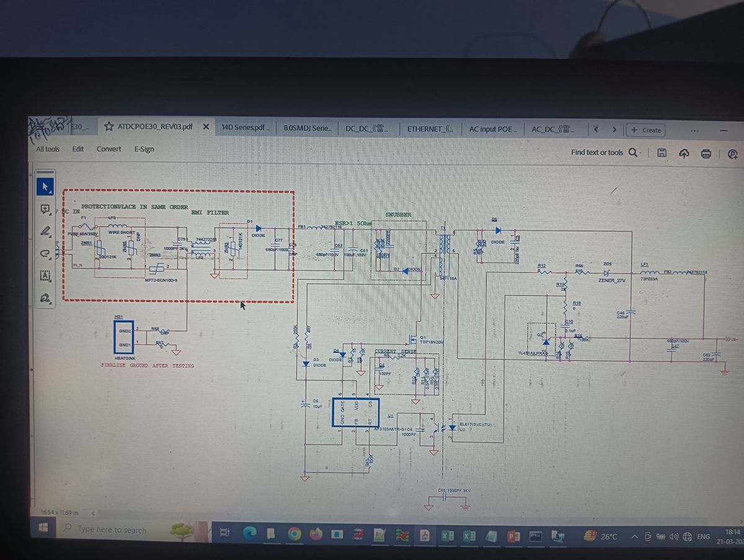The width and height of the screenshot is (744, 560).
Task: Click horizontal scrollbar left arrow at bottom
Action: (x=94, y=513)
